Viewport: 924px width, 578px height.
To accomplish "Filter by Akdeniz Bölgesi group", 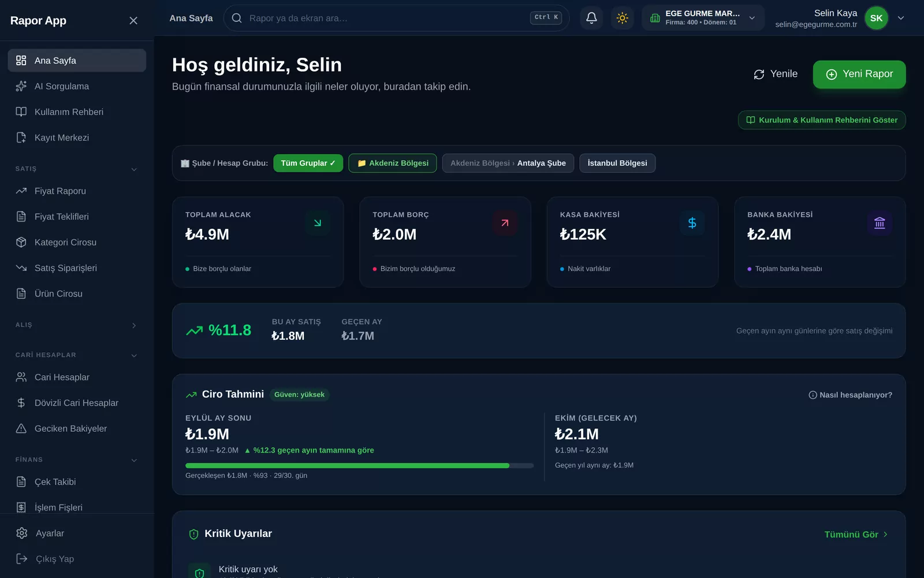I will click(393, 163).
